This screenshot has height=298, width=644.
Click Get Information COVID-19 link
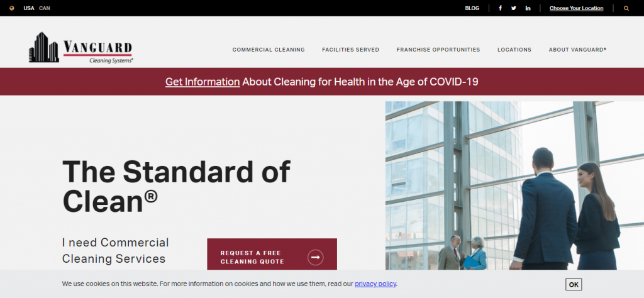(x=203, y=82)
